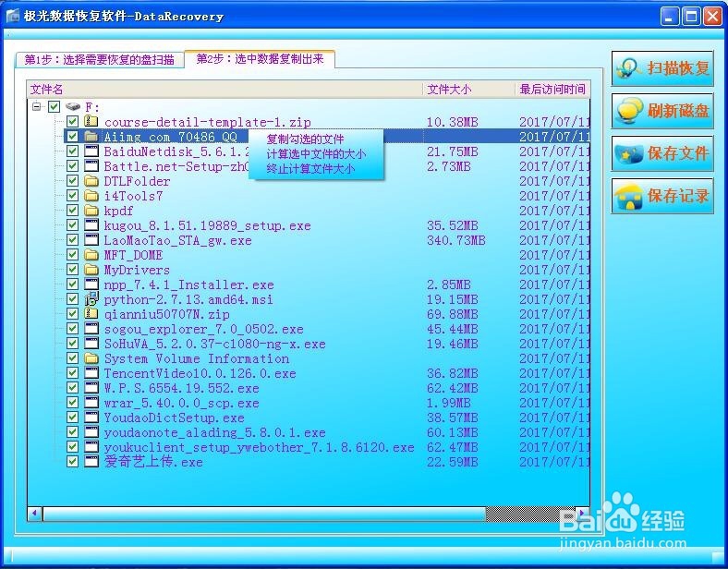The width and height of the screenshot is (728, 569).
Task: Click the 扫描恢复 button
Action: point(662,68)
